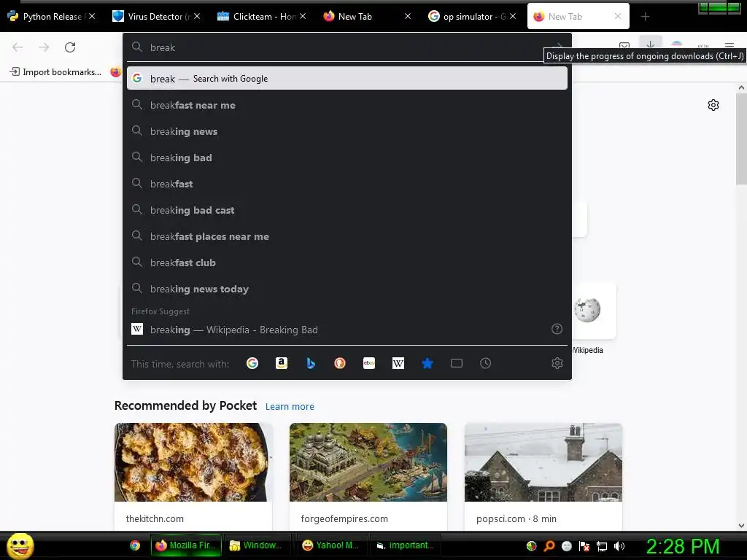Choose 'breakfast club' suggestion
Screen dimensions: 747x560
pos(347,262)
